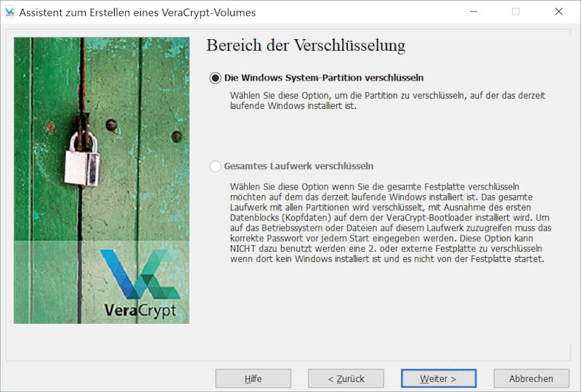Click the VeraCrypt icon in title bar
Viewport: 581px width, 392px height.
pyautogui.click(x=9, y=12)
